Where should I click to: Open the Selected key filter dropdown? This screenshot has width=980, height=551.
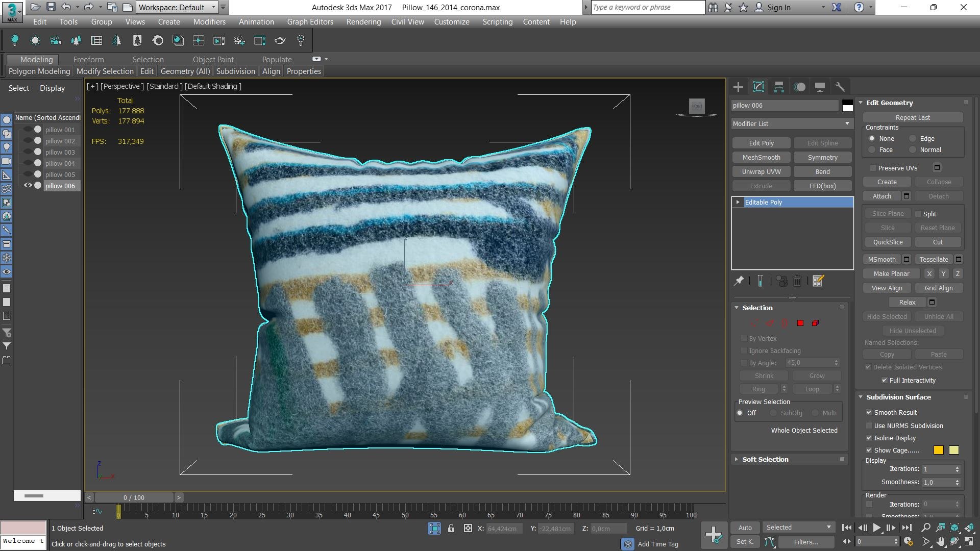[799, 528]
